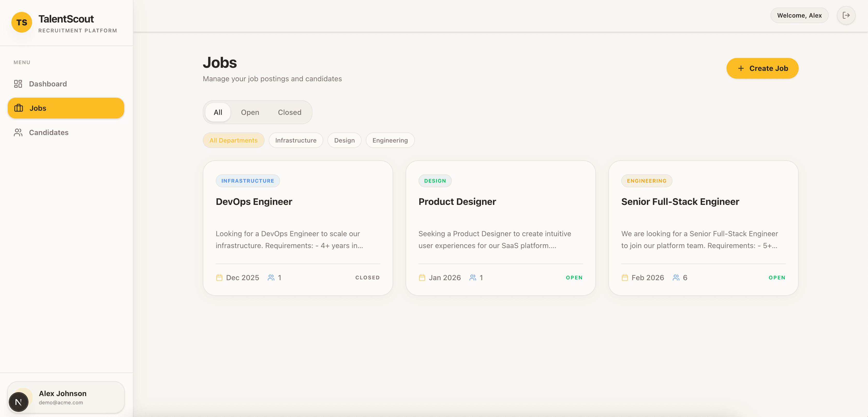Screen dimensions: 868x417
Task: Click the Create Job button
Action: pyautogui.click(x=762, y=68)
